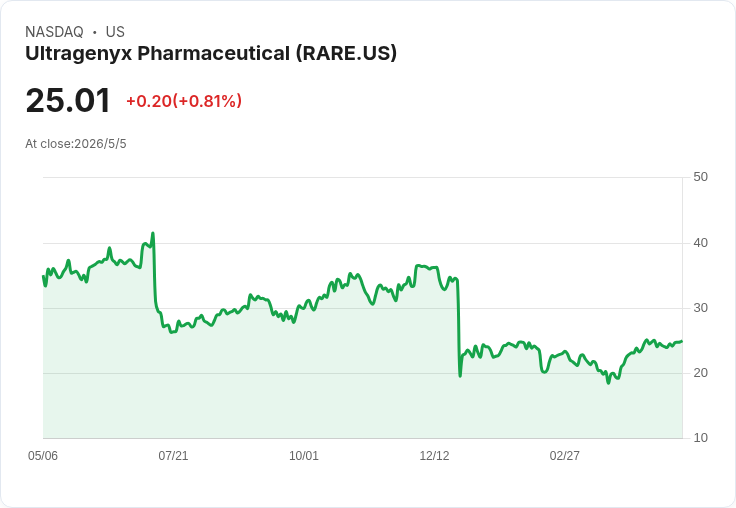Image resolution: width=736 pixels, height=508 pixels.
Task: Click the sharp December drop bottom near 20
Action: pos(460,376)
